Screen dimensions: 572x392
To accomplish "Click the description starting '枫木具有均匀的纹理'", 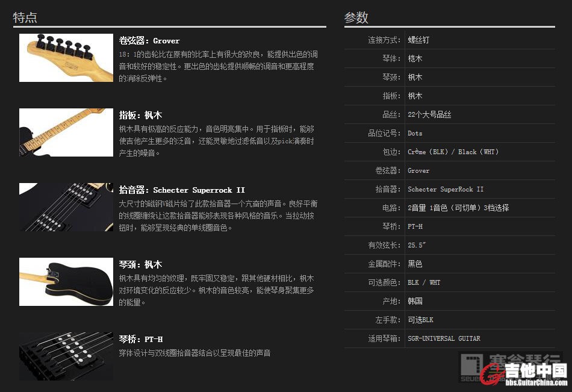I will click(217, 290).
